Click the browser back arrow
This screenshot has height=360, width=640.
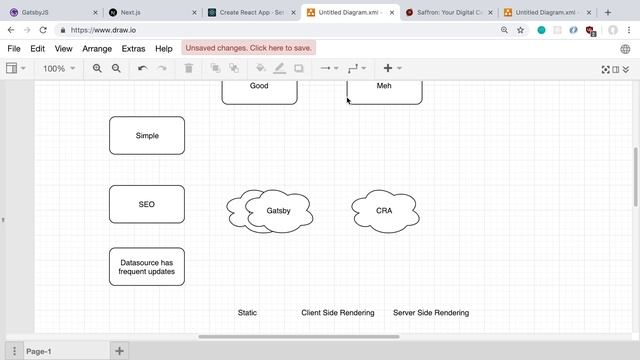click(11, 30)
